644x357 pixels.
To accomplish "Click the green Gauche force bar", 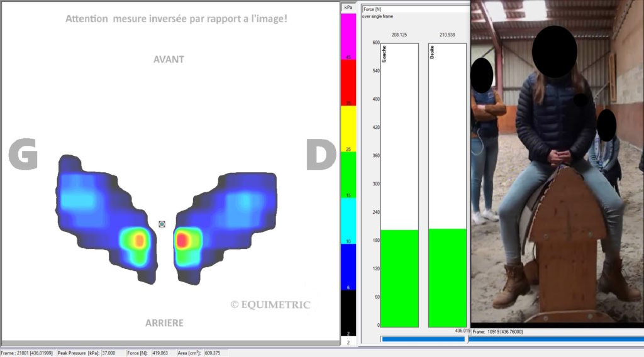I will point(399,278).
